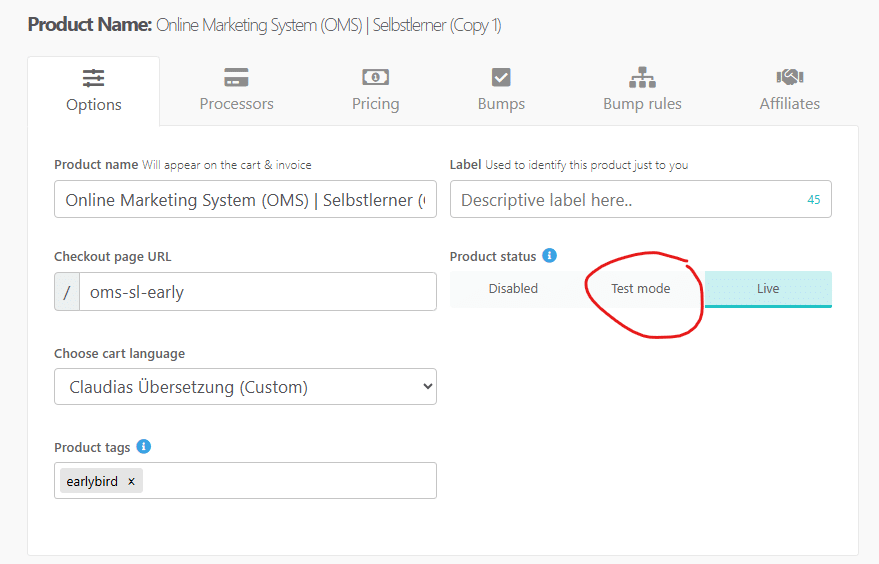Click inside the Product tags input box
The height and width of the screenshot is (564, 879).
290,481
